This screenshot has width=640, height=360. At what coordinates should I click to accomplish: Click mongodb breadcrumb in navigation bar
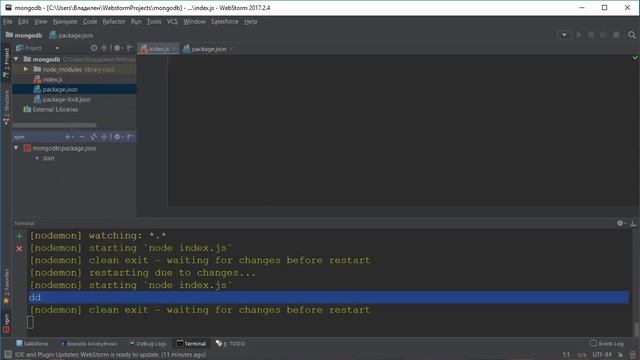pos(24,36)
